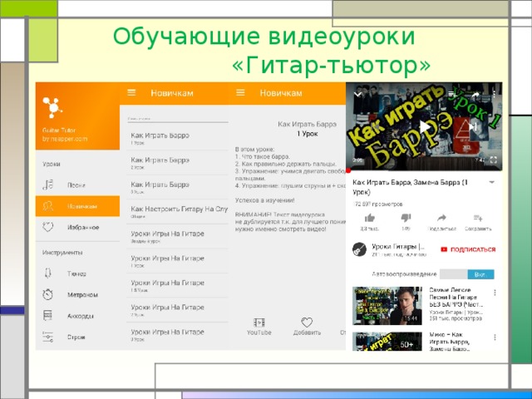This screenshot has height=399, width=532.
Task: Skip to next video in player
Action: coord(473,127)
